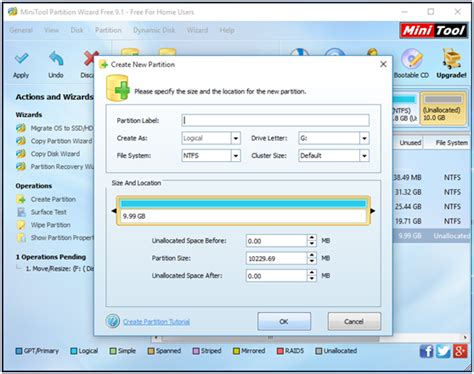Launch Migrate OS to SSD/HD wizard

click(55, 128)
